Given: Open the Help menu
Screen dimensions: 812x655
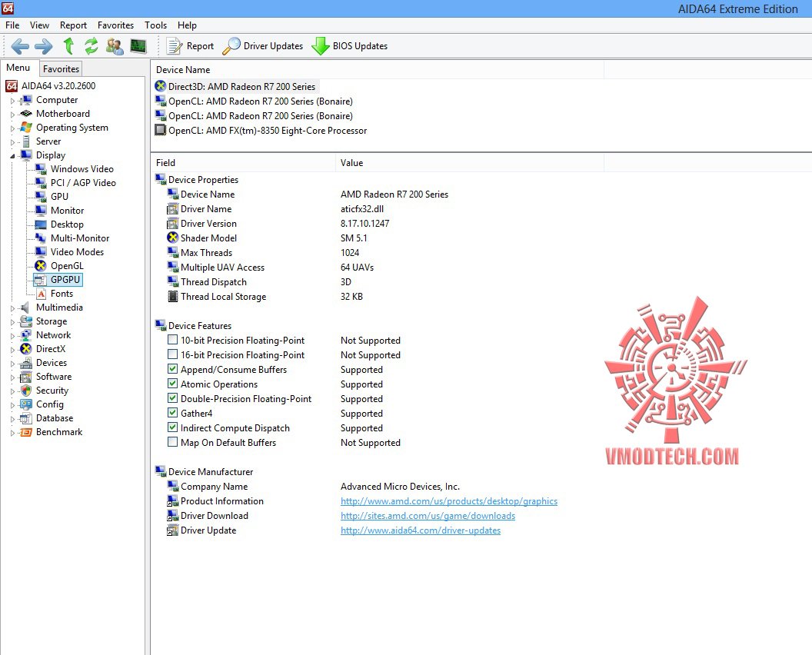Looking at the screenshot, I should pos(187,25).
